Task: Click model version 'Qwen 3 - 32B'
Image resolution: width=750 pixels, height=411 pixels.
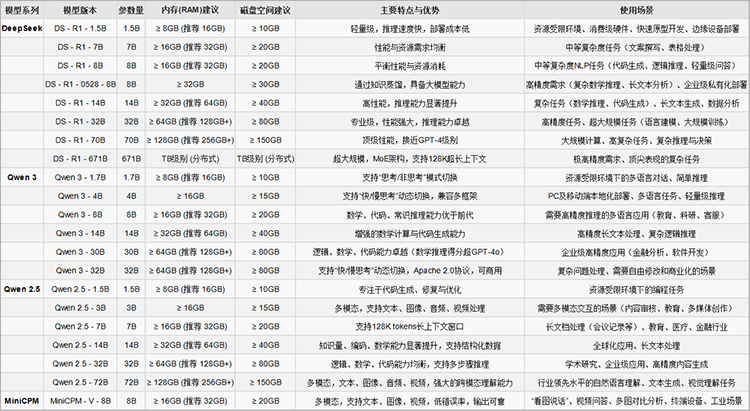Action: [80, 271]
